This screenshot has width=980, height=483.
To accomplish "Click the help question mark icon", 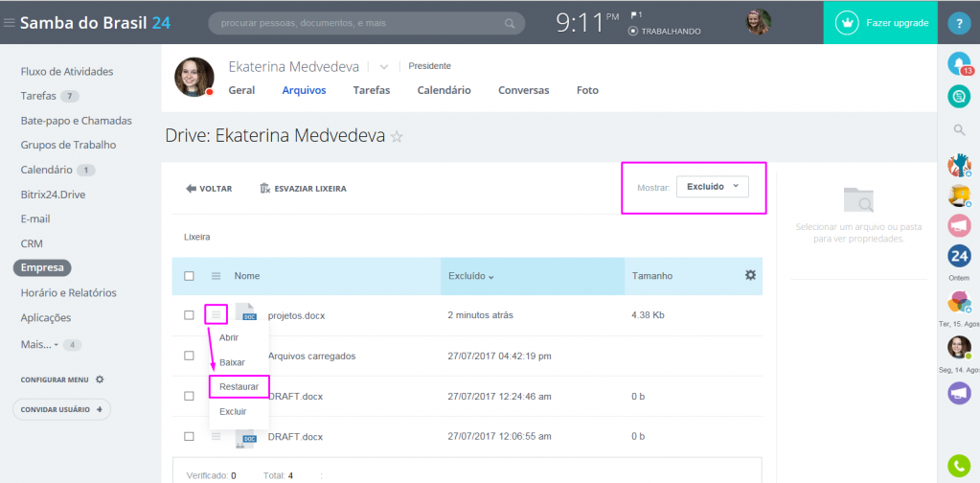I will point(959,23).
